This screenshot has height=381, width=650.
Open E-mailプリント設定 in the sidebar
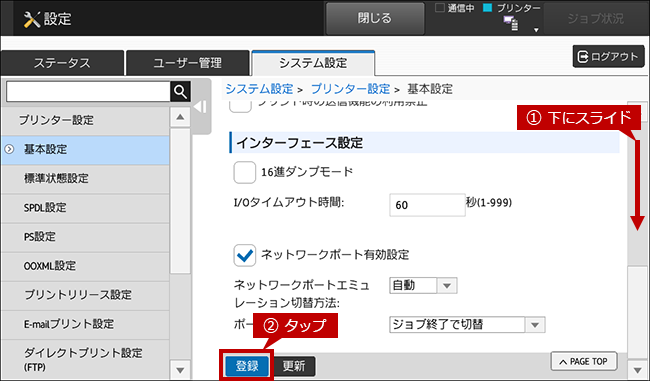pyautogui.click(x=85, y=324)
